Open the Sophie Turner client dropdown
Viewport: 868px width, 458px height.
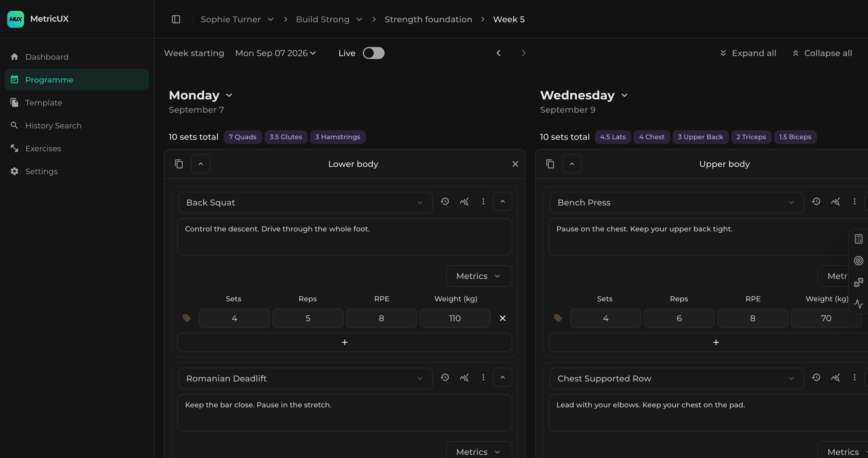pos(237,19)
